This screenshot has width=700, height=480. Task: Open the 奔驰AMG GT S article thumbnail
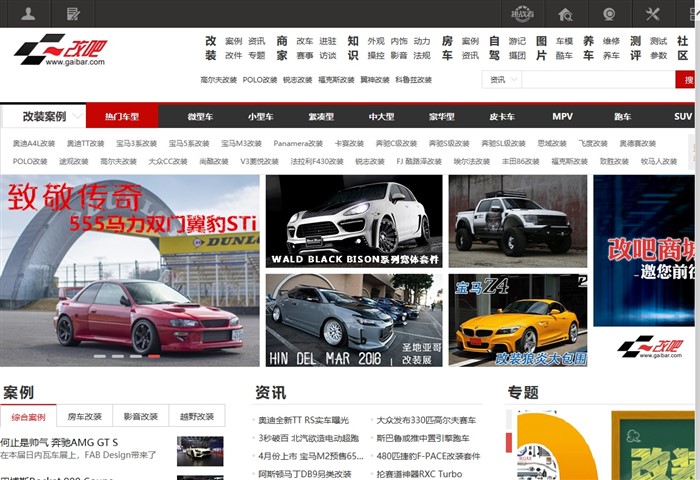click(x=200, y=451)
